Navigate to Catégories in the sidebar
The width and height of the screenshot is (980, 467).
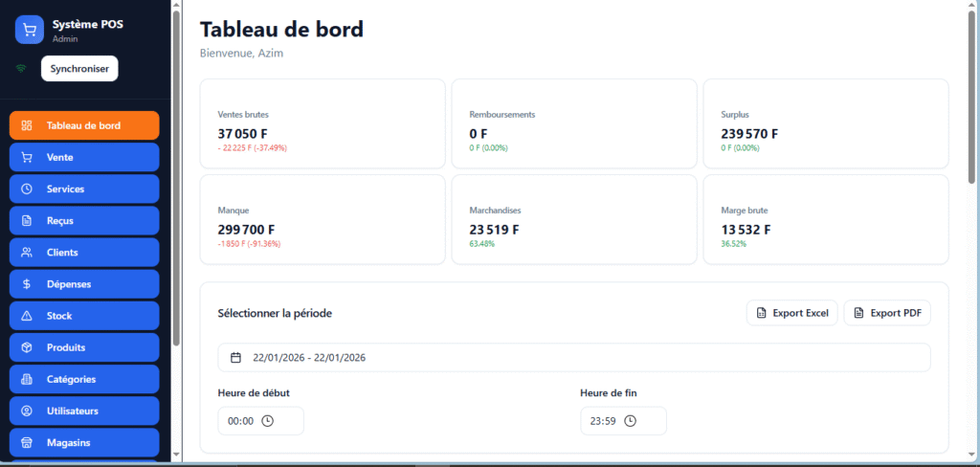pyautogui.click(x=84, y=379)
